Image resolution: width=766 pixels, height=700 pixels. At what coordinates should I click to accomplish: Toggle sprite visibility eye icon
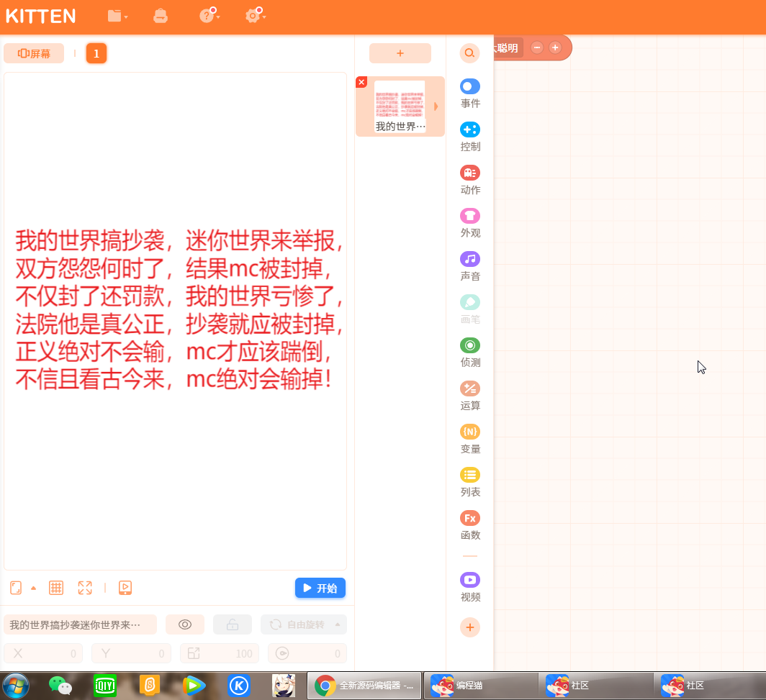[x=184, y=624]
